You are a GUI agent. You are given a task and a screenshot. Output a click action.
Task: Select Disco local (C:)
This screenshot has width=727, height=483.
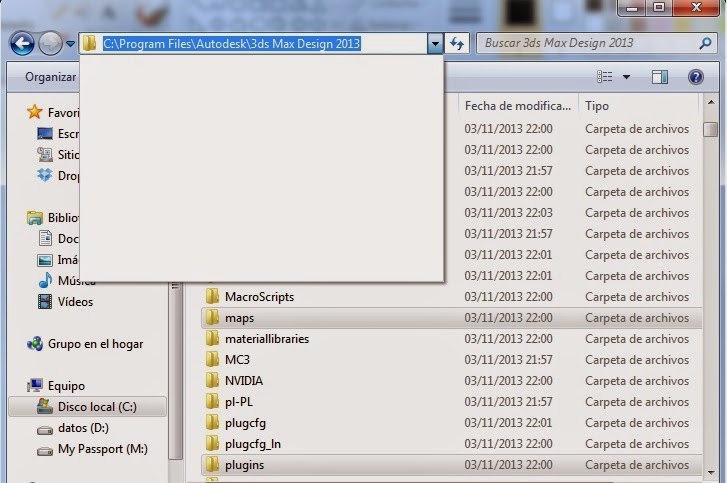[x=87, y=407]
